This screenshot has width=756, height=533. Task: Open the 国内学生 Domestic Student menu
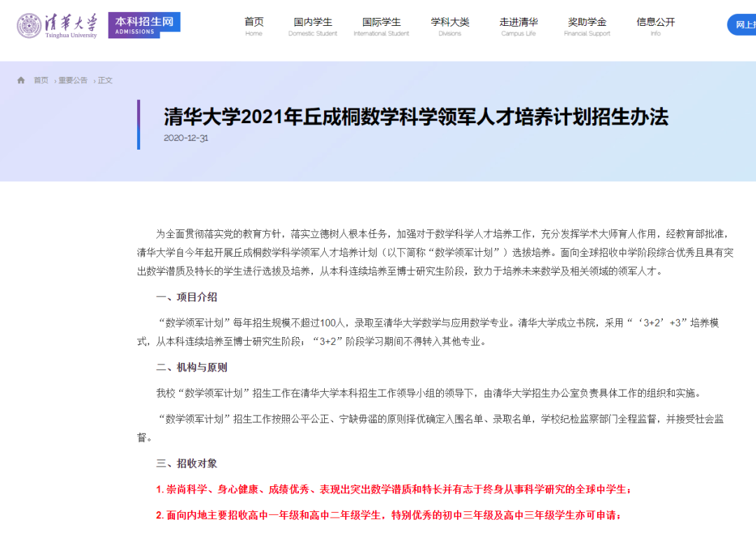coord(313,27)
